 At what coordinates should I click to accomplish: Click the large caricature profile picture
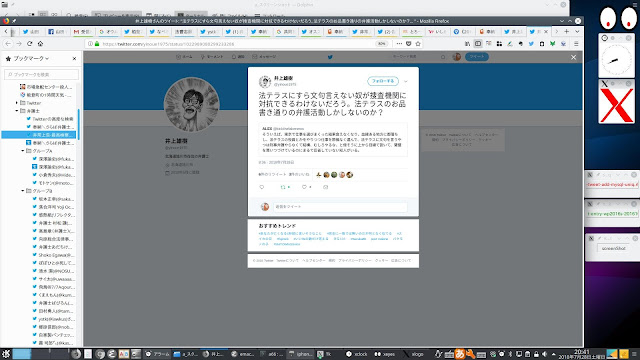[x=191, y=104]
